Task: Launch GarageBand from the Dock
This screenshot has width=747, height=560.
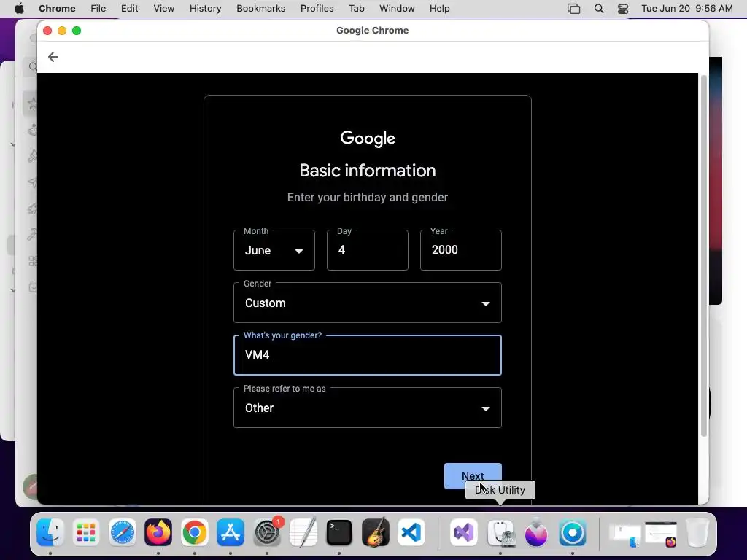Action: point(376,532)
